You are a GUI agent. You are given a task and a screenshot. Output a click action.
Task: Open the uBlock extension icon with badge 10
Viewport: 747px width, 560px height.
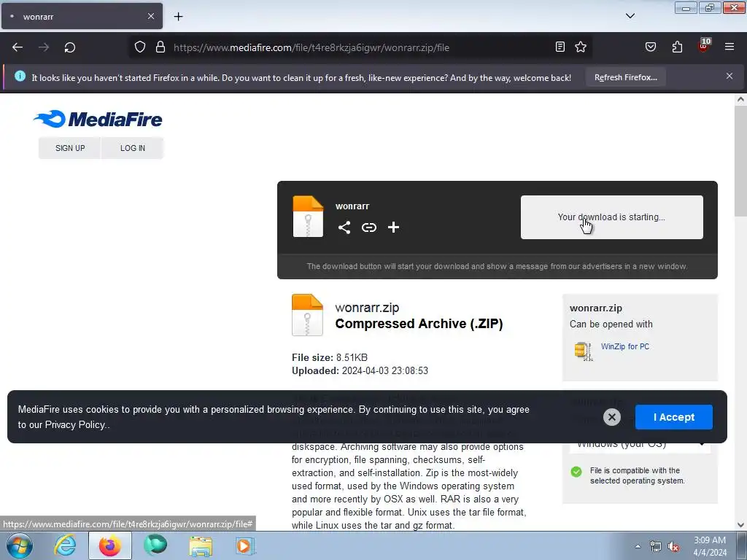[704, 46]
